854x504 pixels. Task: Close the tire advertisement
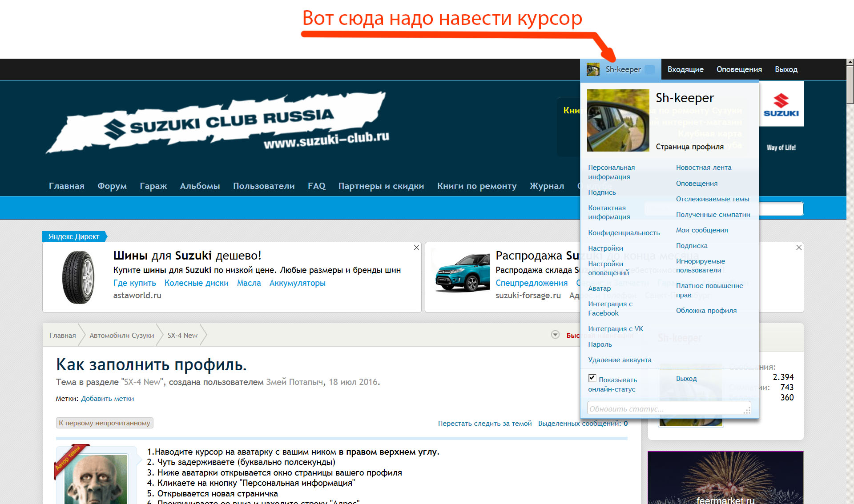[x=416, y=247]
